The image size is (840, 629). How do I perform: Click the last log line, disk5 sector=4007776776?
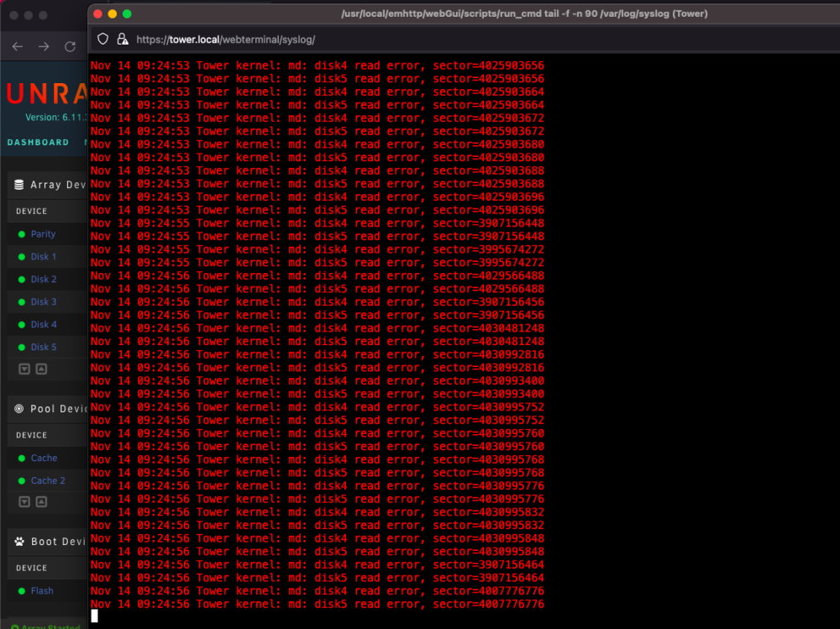click(x=318, y=605)
